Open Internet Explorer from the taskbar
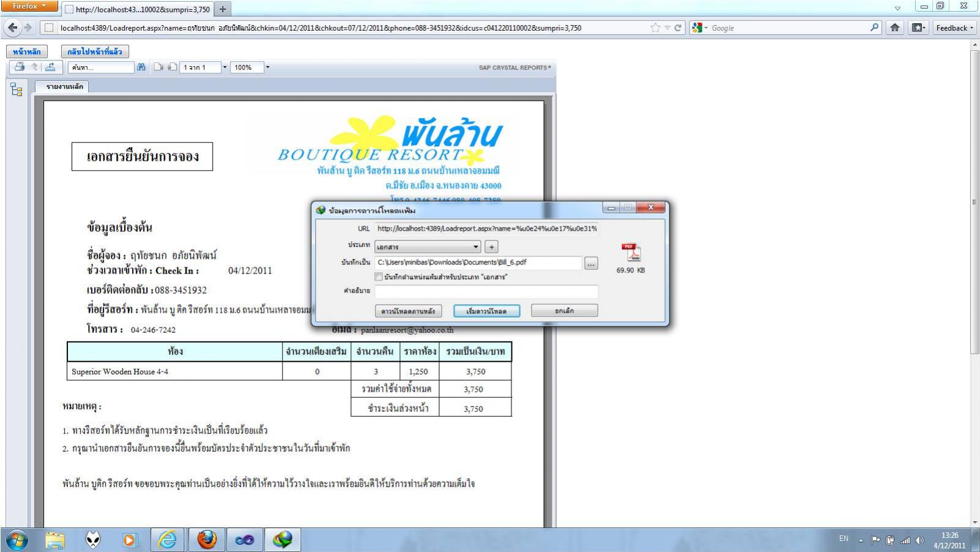The width and height of the screenshot is (980, 552). pyautogui.click(x=167, y=540)
